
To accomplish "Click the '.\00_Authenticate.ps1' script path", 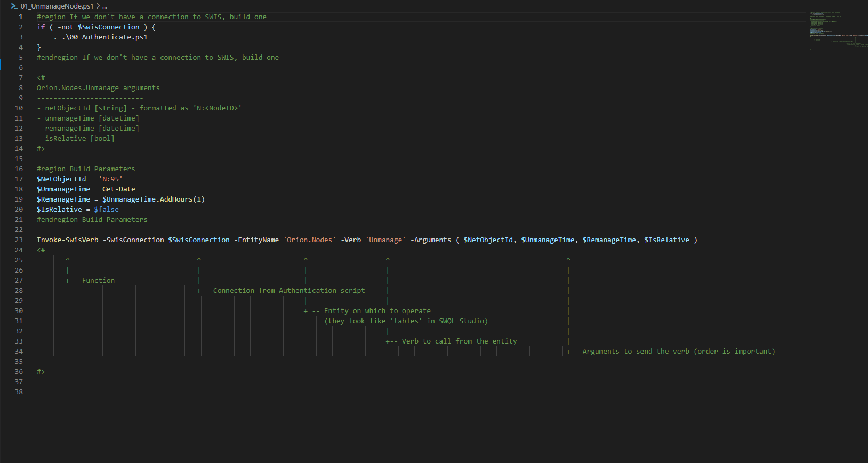I will click(105, 37).
